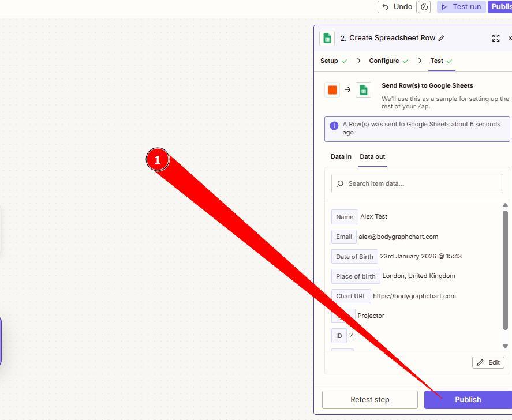This screenshot has height=420, width=512.
Task: Click the Google Sheets icon in the step header
Action: (327, 38)
